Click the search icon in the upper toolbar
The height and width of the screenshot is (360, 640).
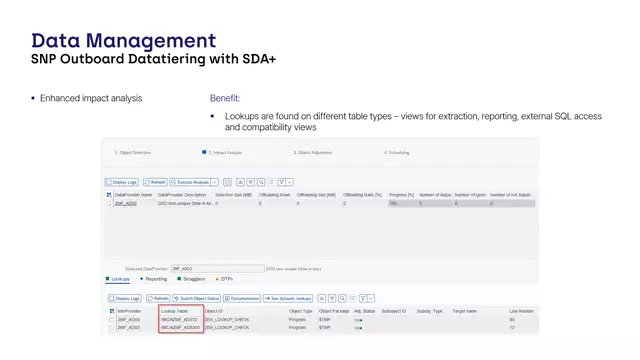click(261, 182)
